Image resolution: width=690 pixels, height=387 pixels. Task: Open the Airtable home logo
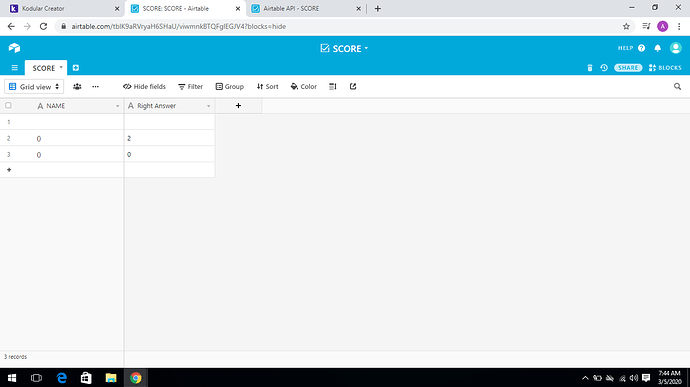14,48
